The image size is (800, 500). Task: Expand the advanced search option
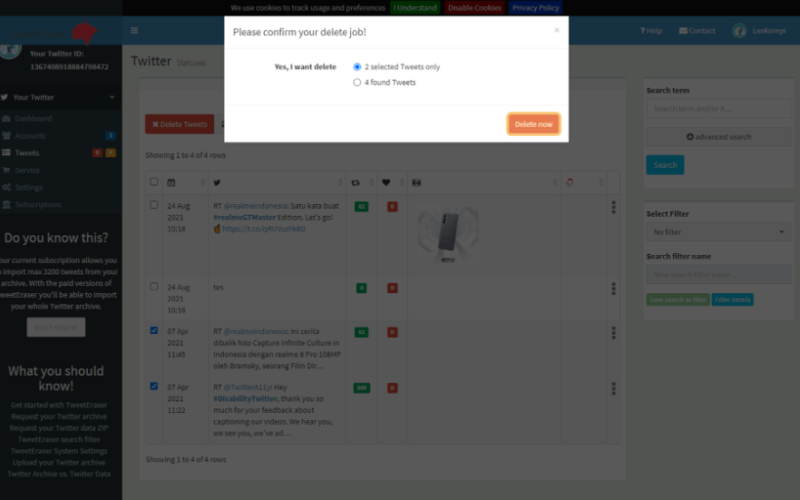[718, 137]
